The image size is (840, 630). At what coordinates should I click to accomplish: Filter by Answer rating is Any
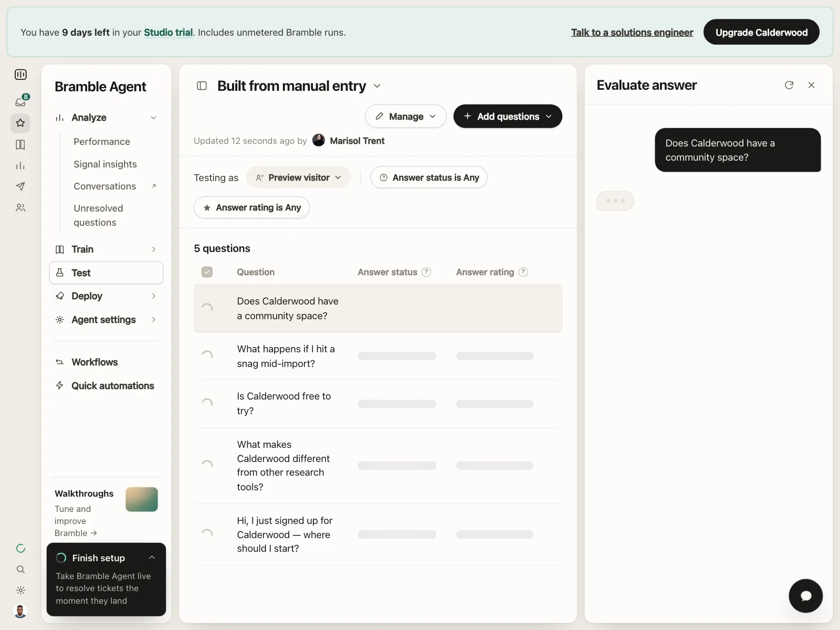coord(251,207)
